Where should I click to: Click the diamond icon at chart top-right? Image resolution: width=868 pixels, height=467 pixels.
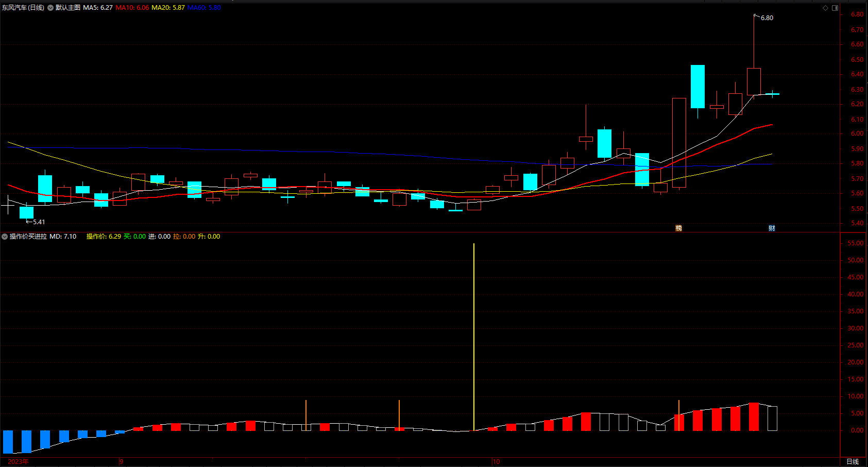[825, 8]
